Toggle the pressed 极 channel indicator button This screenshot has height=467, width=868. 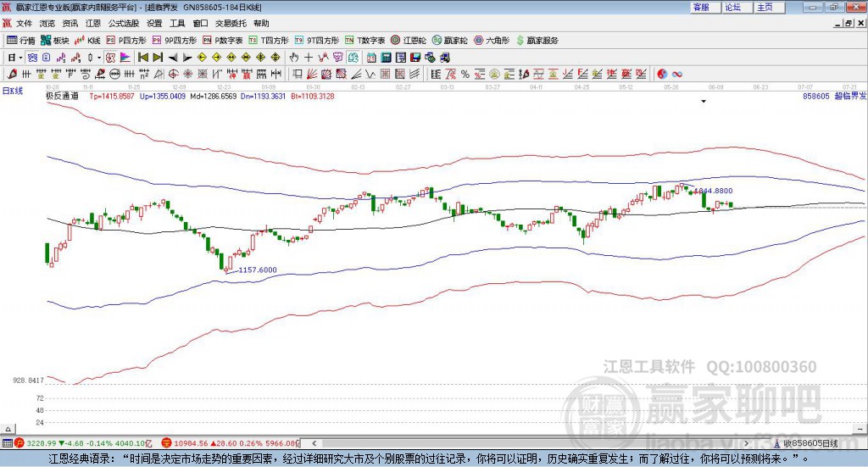(110, 58)
